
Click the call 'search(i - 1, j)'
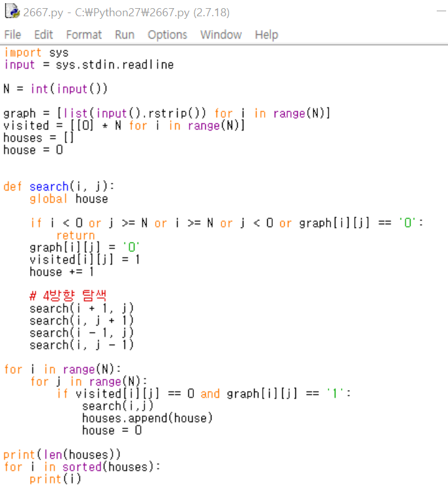[81, 333]
